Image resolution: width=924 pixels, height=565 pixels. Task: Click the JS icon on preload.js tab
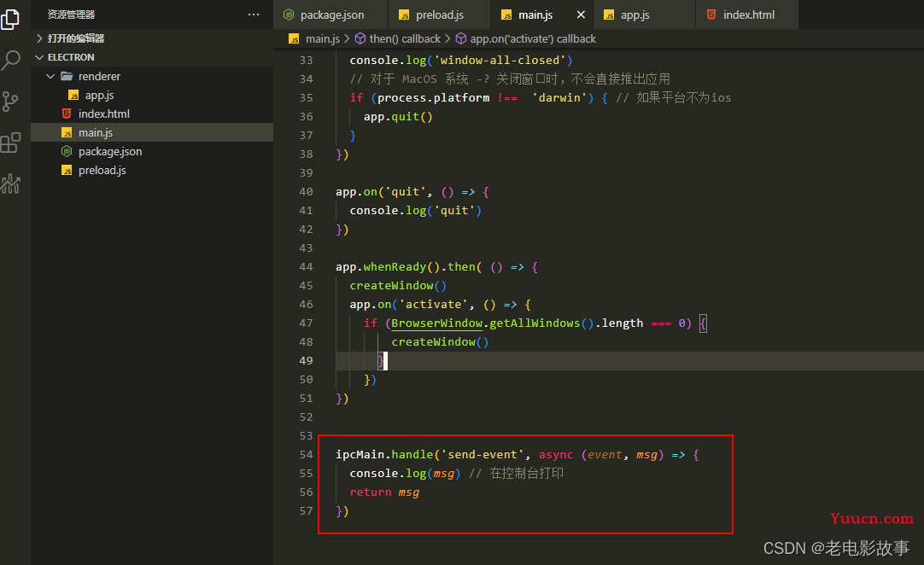point(404,15)
